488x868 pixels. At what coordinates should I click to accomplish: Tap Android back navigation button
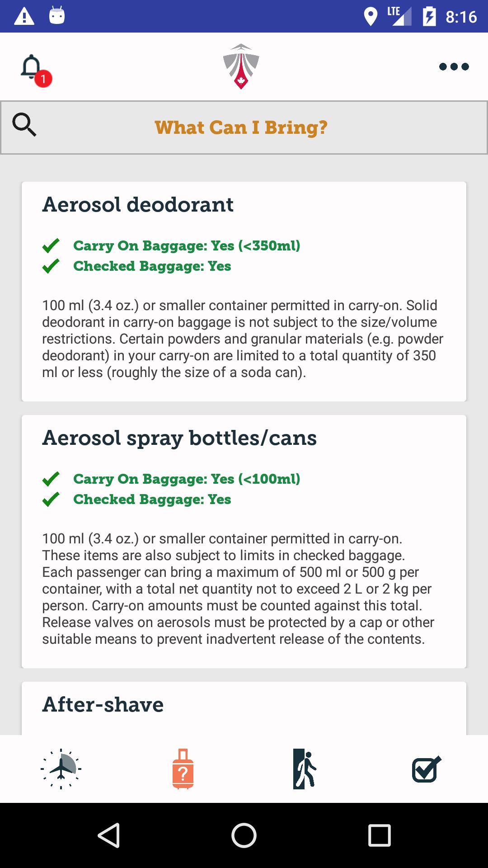tap(109, 835)
